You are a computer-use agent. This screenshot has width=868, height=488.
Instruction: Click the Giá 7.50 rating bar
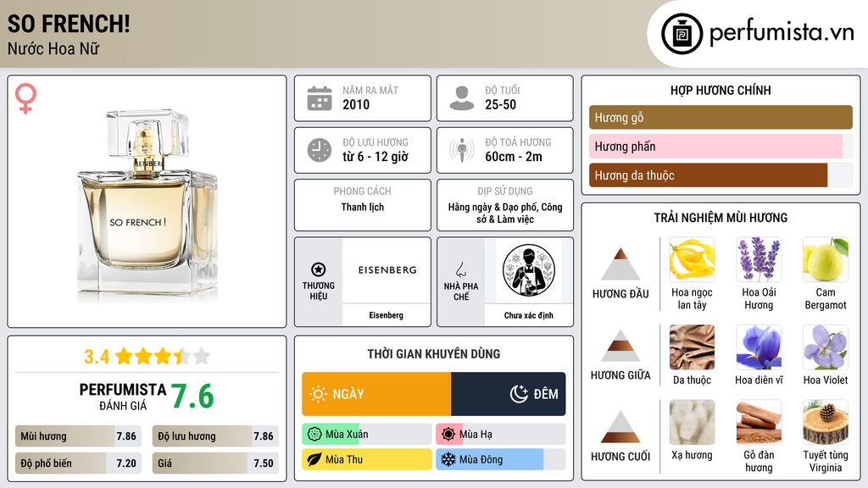tap(215, 463)
